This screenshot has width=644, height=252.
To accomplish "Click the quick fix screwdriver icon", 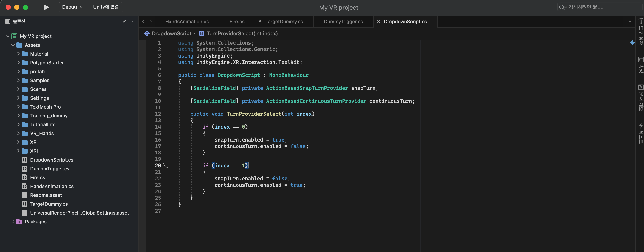I will coord(165,165).
